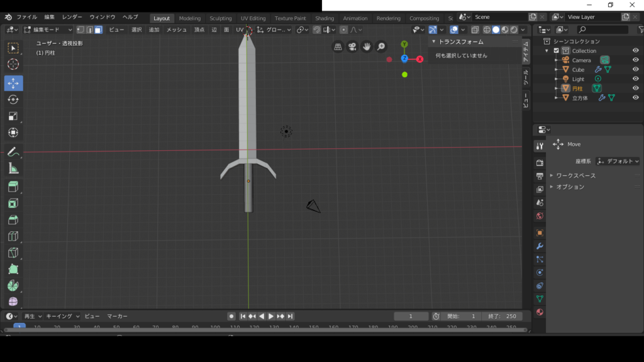Open the Modifier properties wrench tab

click(x=540, y=246)
